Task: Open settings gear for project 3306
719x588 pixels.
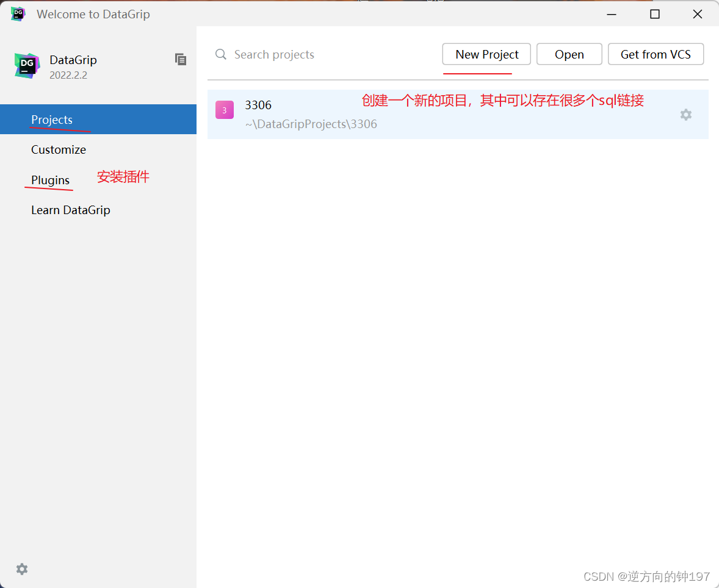Action: (x=685, y=115)
